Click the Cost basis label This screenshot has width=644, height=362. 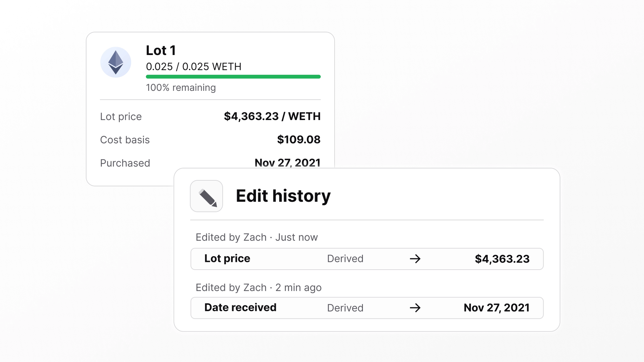pyautogui.click(x=125, y=140)
